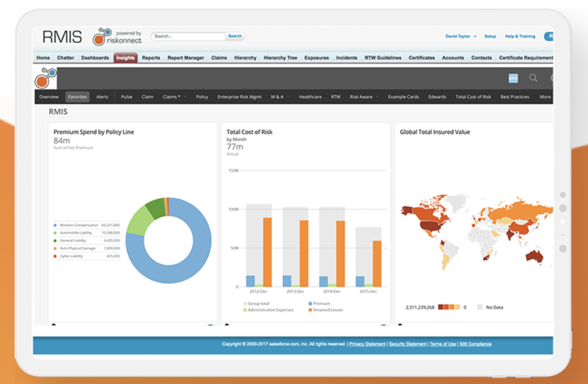Click the Riskonnect logo in the Insights panel
The image size is (588, 384).
point(46,78)
